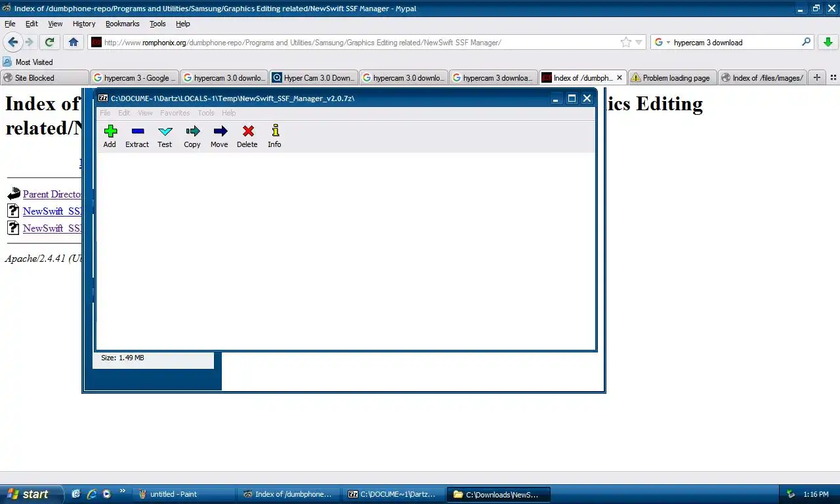The image size is (840, 504).
Task: Expand the quick launch chevron
Action: (x=122, y=491)
